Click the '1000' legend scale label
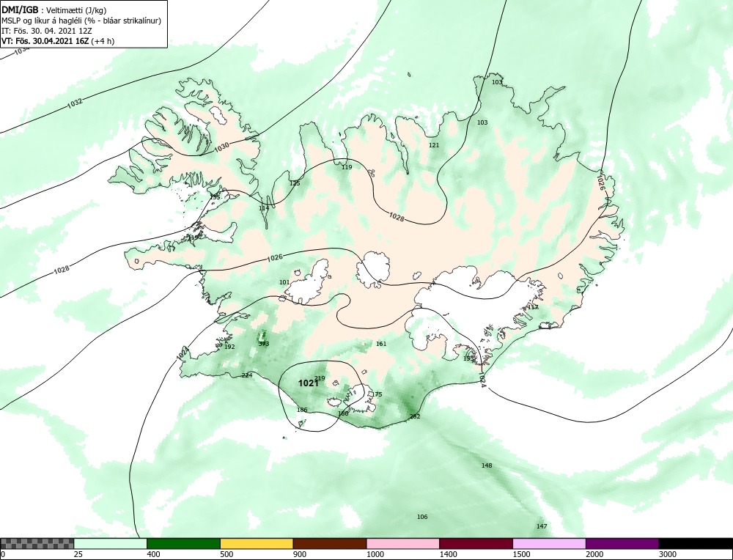Image resolution: width=733 pixels, height=560 pixels. pos(375,554)
